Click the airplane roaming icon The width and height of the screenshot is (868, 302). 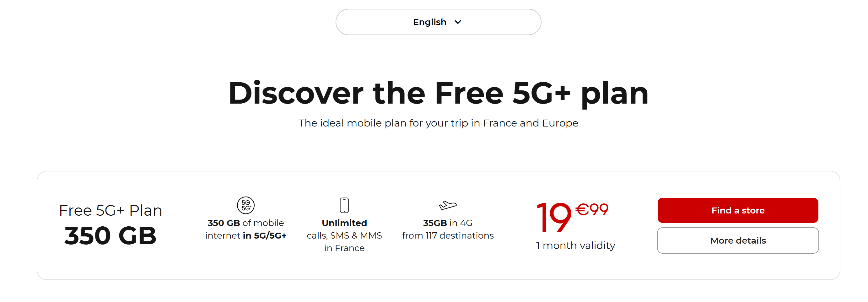pos(447,205)
